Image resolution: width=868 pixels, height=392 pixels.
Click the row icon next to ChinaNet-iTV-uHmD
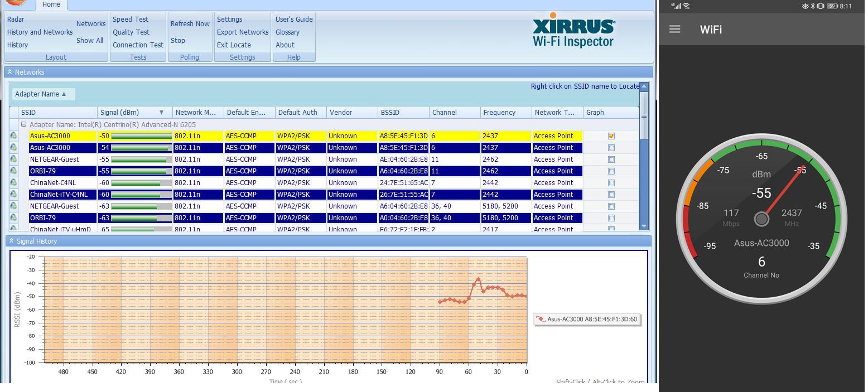pos(13,228)
